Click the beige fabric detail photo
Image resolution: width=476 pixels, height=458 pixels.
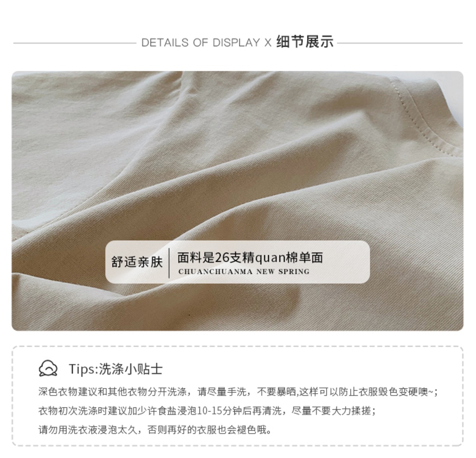click(x=238, y=201)
